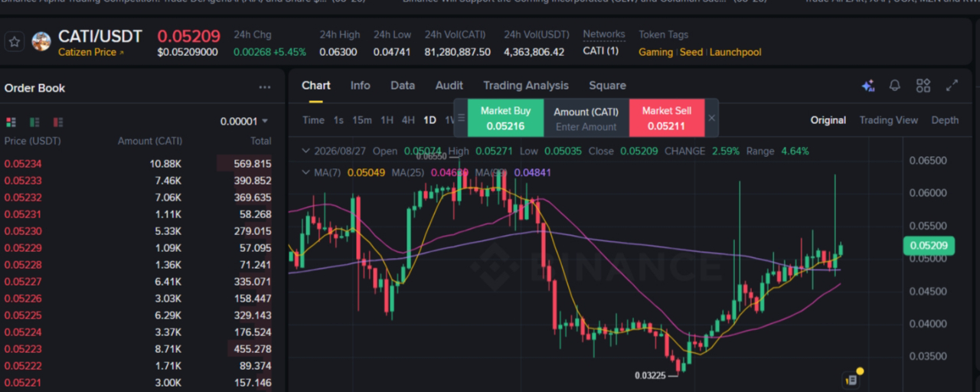
Task: Switch to the Chart tab
Action: coord(316,86)
